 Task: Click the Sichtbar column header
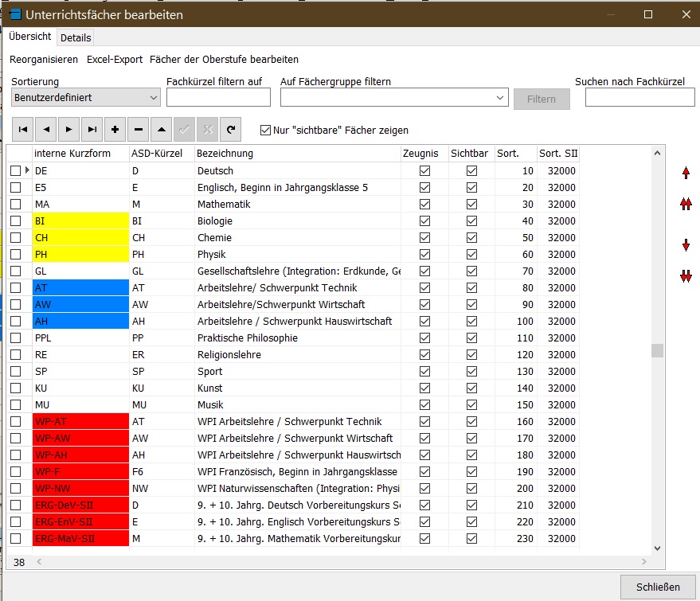471,154
